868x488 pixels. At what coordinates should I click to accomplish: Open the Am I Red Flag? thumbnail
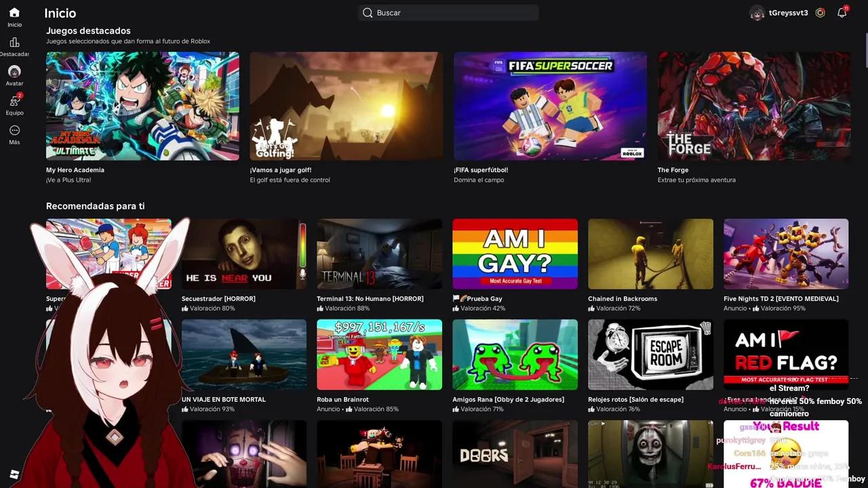click(x=786, y=354)
